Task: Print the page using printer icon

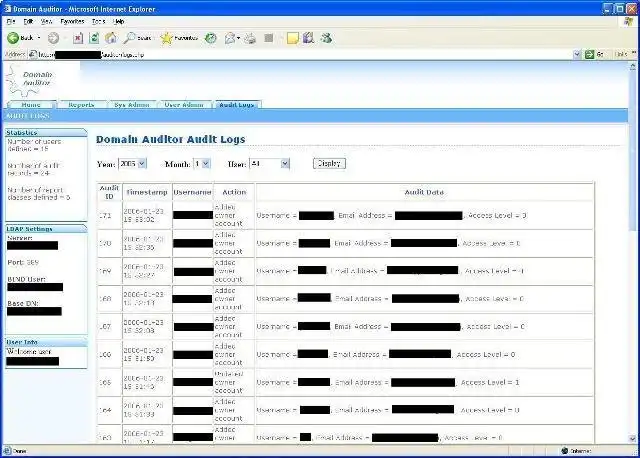Action: (250, 38)
